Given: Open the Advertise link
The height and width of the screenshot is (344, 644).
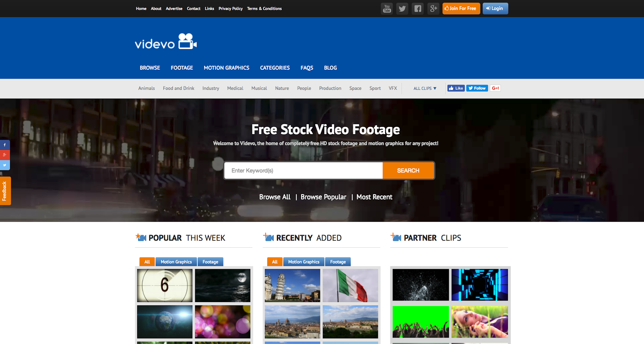Looking at the screenshot, I should 174,8.
